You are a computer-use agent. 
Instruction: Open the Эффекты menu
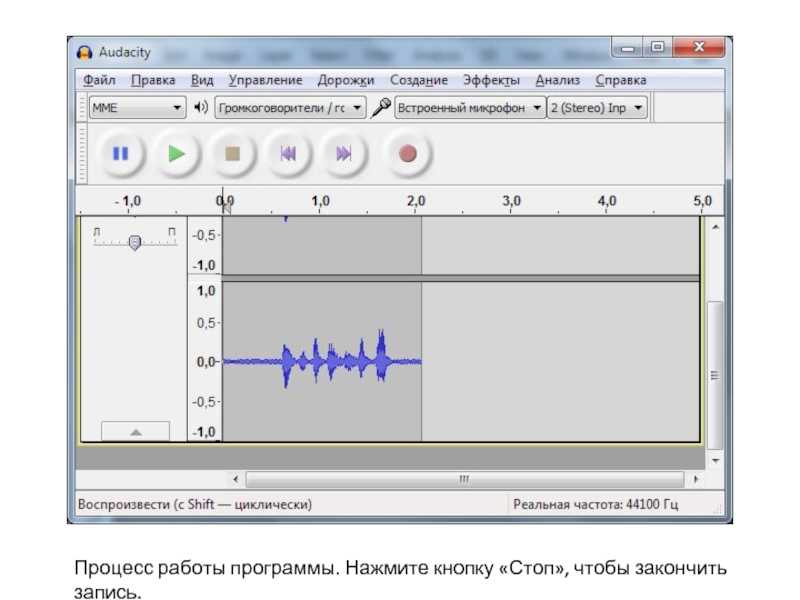pyautogui.click(x=491, y=80)
